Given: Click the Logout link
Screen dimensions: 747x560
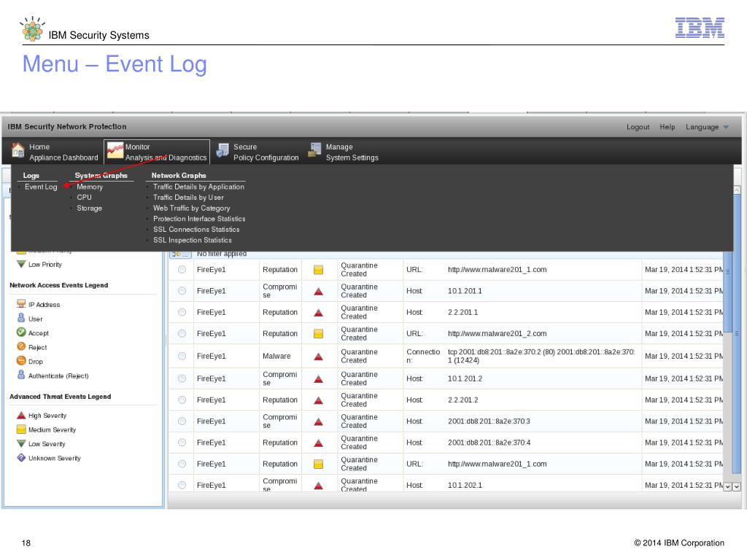Looking at the screenshot, I should (x=638, y=127).
